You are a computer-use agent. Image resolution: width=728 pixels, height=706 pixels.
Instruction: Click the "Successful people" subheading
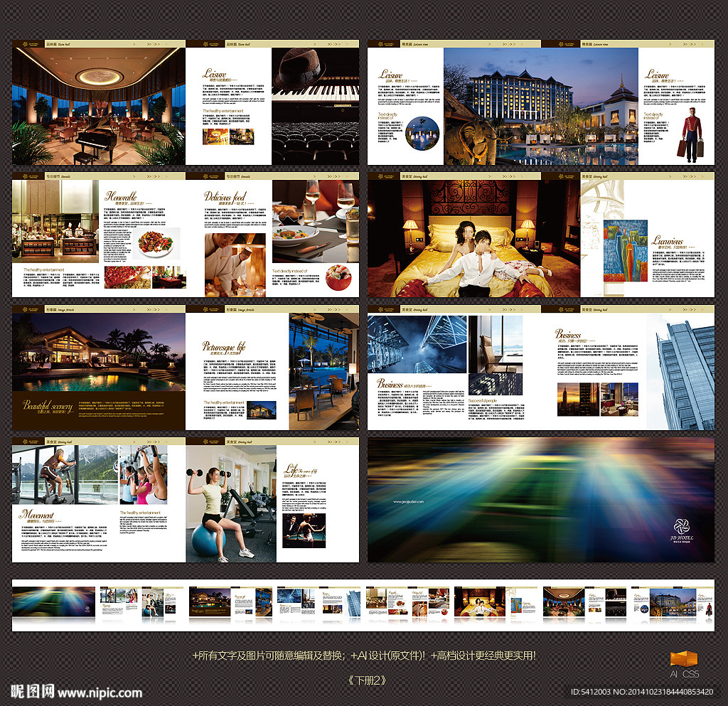(483, 400)
